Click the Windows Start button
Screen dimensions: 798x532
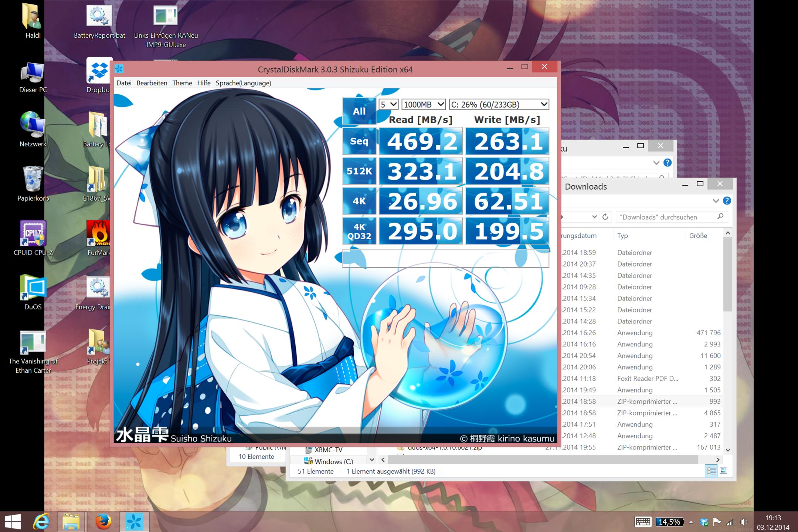(x=13, y=522)
